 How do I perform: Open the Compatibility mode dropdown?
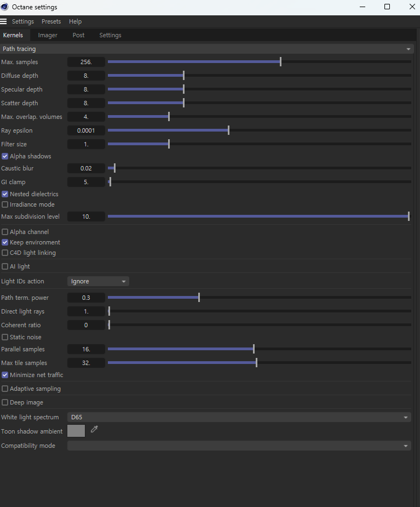pyautogui.click(x=239, y=446)
